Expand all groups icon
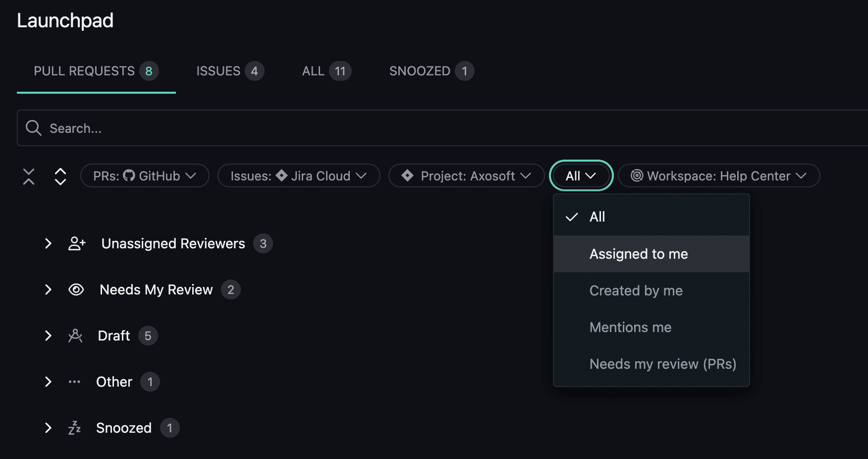This screenshot has width=868, height=459. tap(60, 176)
